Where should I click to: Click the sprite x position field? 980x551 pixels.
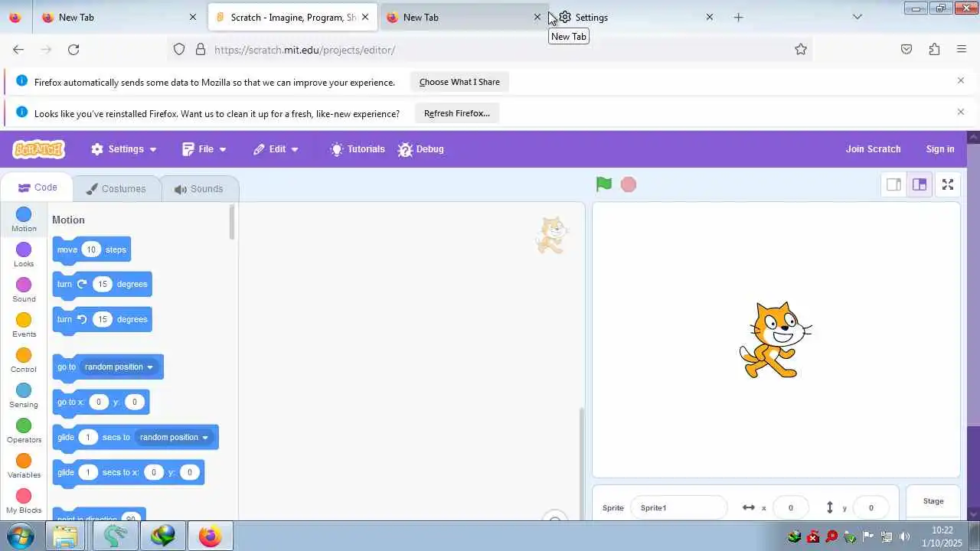pos(791,507)
